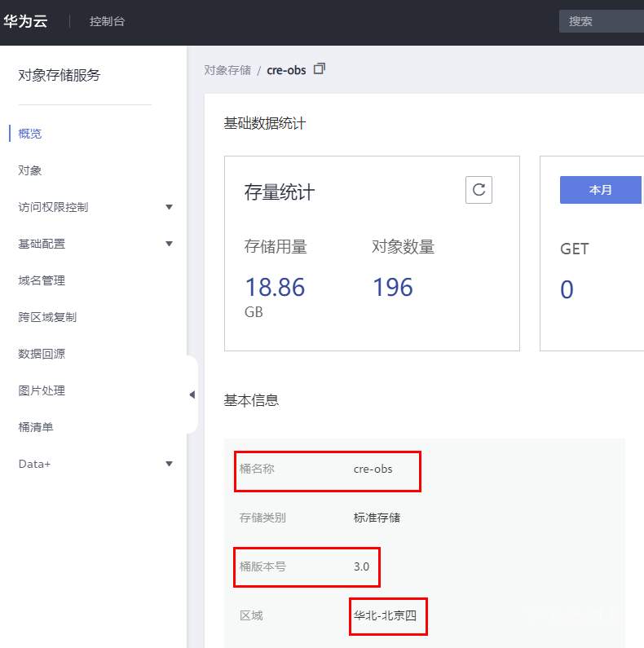Click the 196 object count value

[393, 287]
